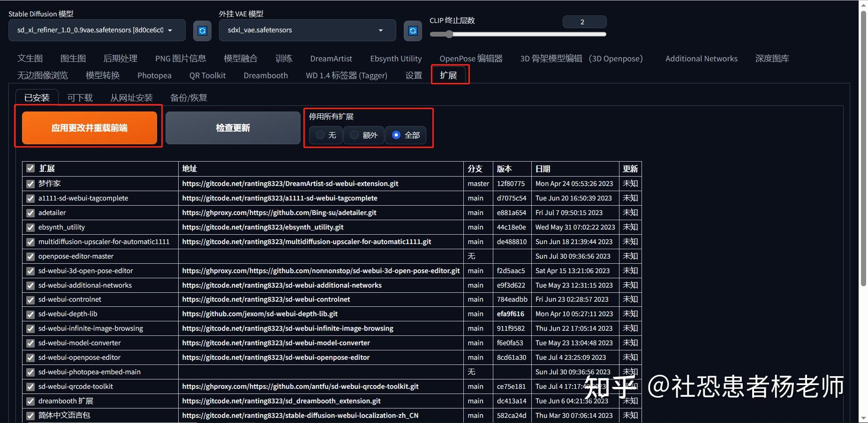The height and width of the screenshot is (423, 868).
Task: Switch to the 可下载 subtab
Action: coord(80,97)
